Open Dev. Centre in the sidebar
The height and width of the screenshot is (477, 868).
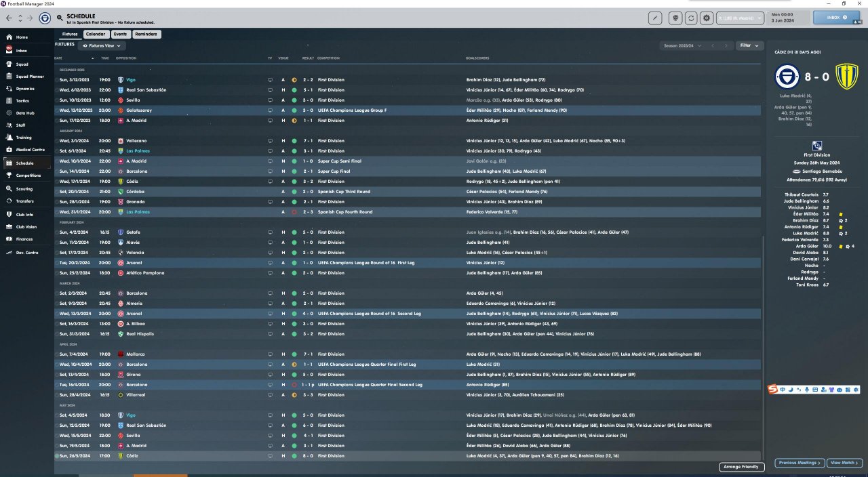coord(27,253)
